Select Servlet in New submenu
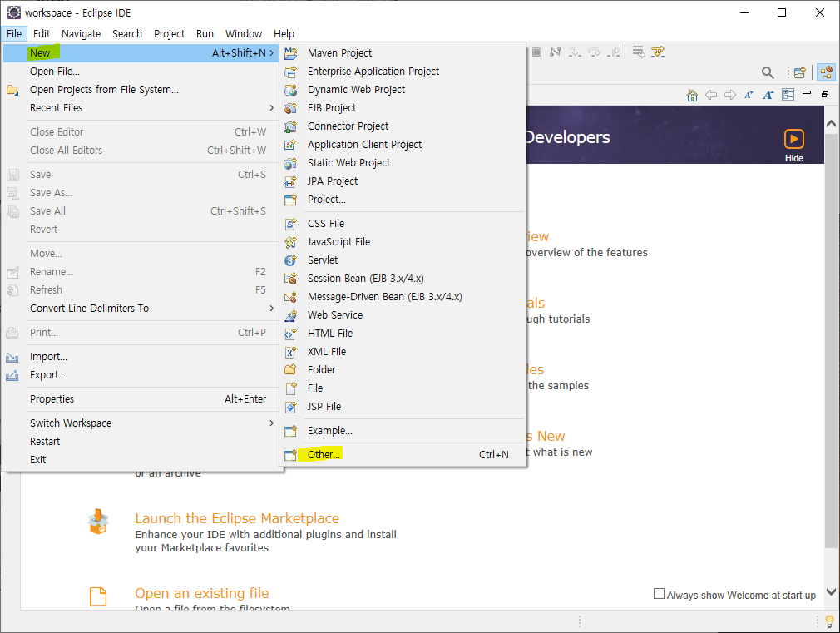This screenshot has height=633, width=840. (403, 260)
